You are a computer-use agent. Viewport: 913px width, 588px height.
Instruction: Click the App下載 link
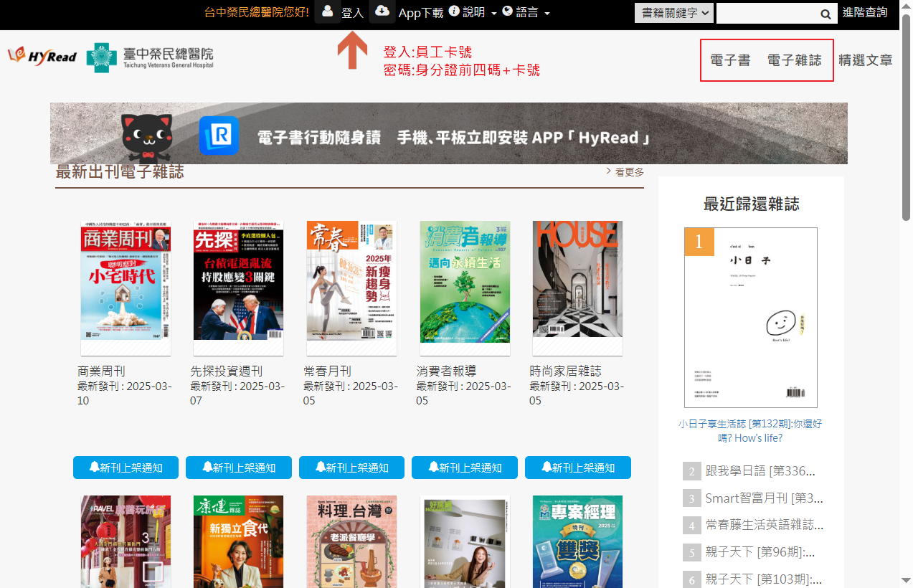(421, 13)
